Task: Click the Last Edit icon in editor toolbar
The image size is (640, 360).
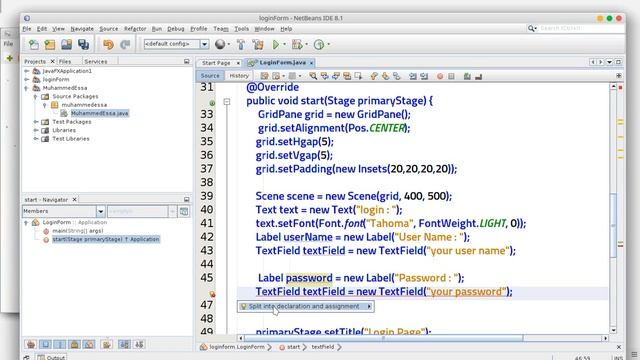Action: (264, 76)
